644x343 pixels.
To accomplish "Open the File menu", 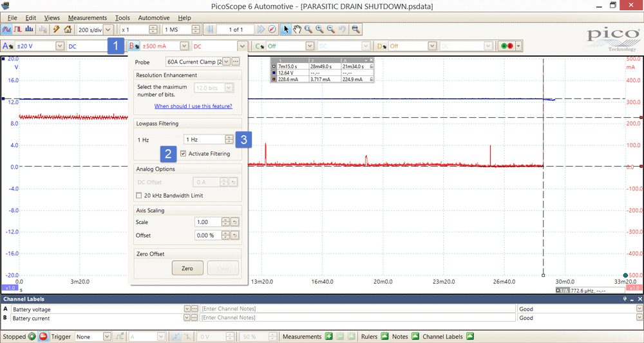I will coord(12,17).
